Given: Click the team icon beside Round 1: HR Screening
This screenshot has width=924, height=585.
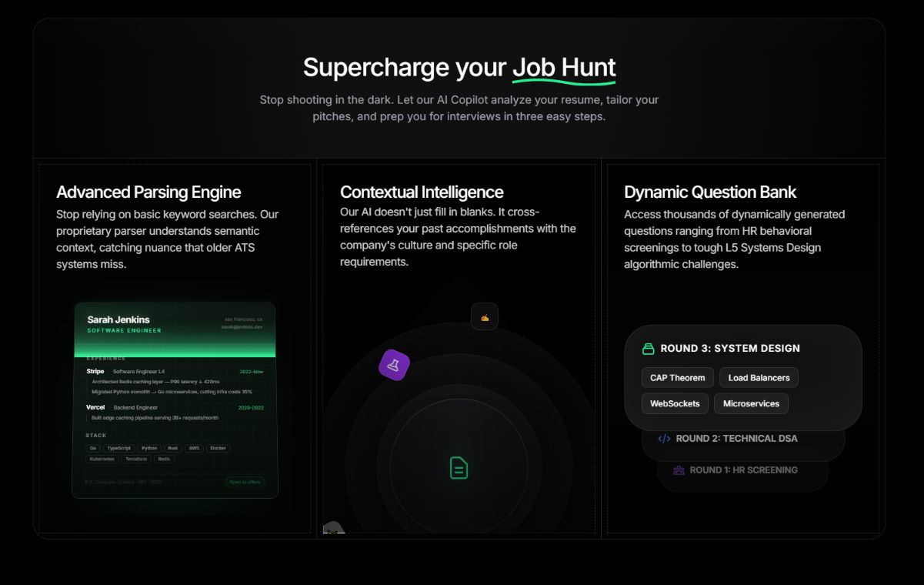Looking at the screenshot, I should pyautogui.click(x=679, y=470).
